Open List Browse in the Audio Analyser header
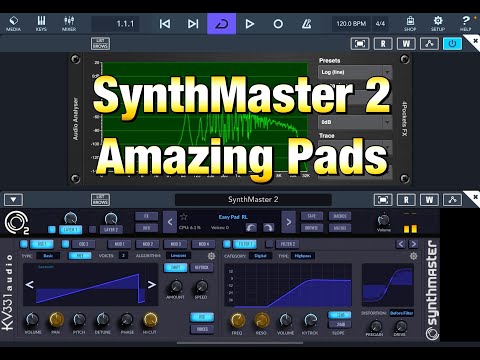Image resolution: width=480 pixels, height=360 pixels. point(100,44)
